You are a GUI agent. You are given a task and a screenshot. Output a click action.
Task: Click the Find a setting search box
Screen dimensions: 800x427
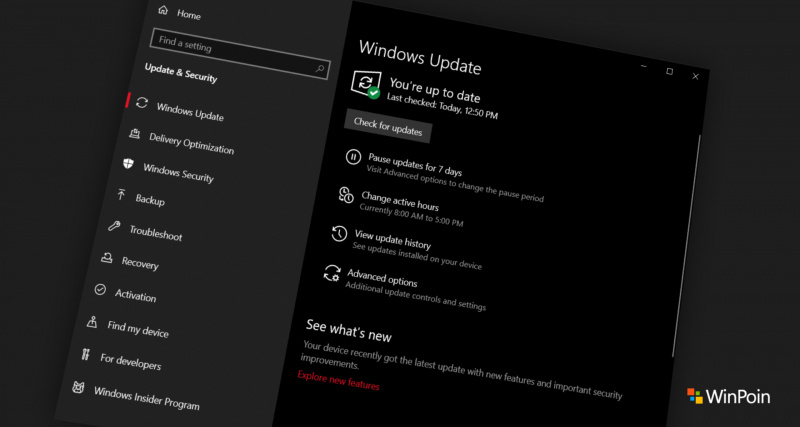coord(240,53)
